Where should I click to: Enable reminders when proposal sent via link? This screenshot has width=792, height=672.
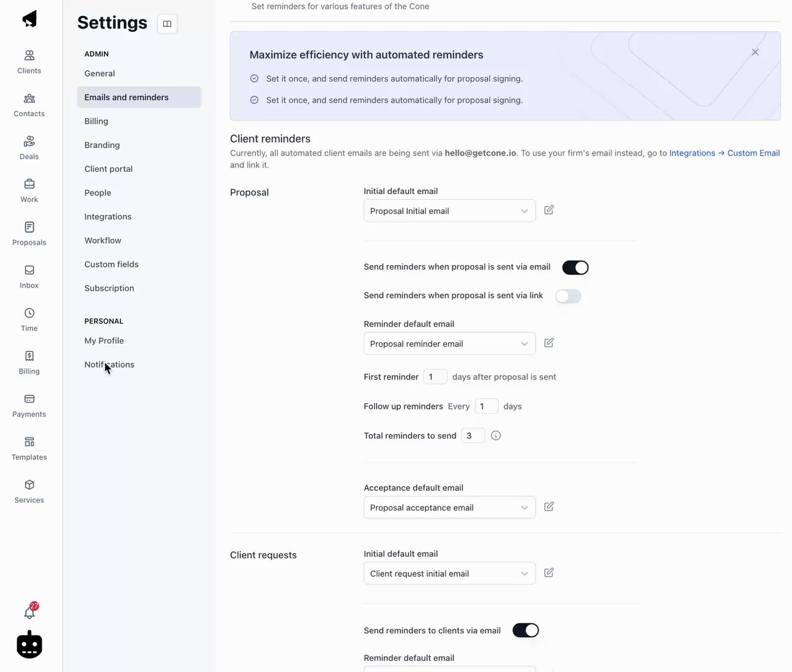point(568,296)
